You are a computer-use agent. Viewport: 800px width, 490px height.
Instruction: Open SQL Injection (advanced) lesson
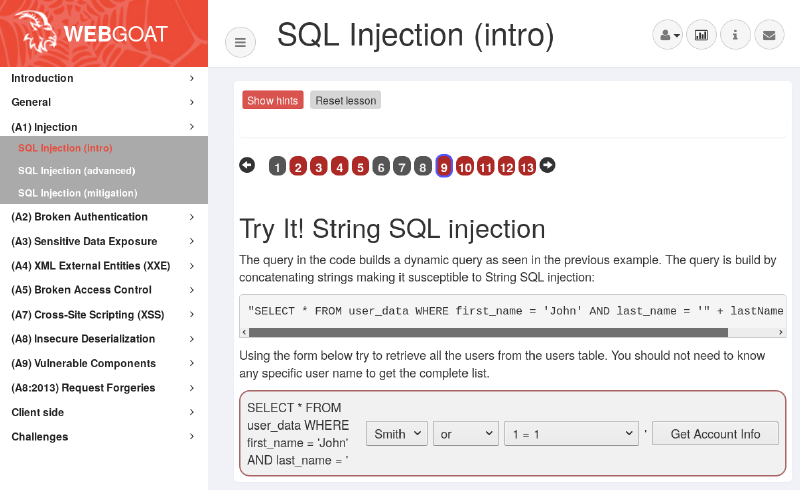click(x=76, y=171)
